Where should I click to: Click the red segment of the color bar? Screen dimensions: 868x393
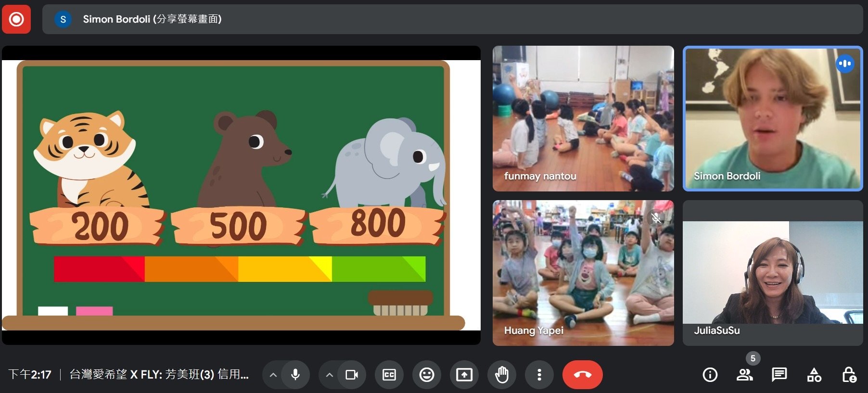99,269
